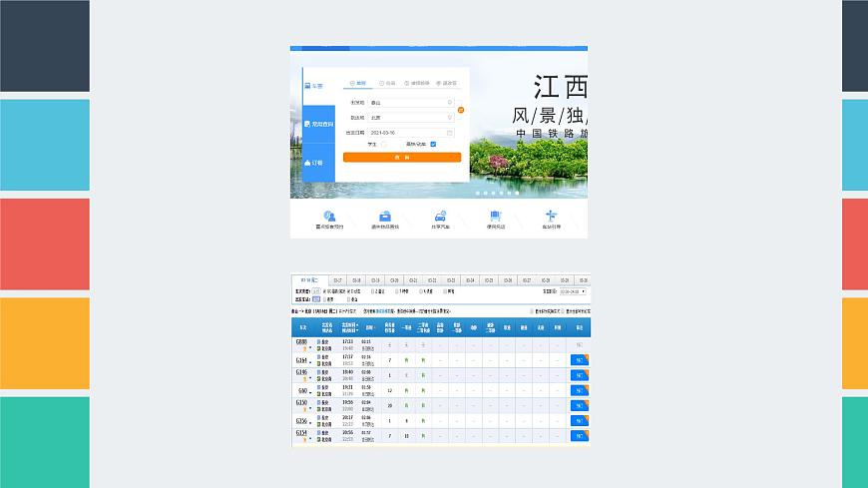
Task: Click the All button for train types
Action: point(316,291)
